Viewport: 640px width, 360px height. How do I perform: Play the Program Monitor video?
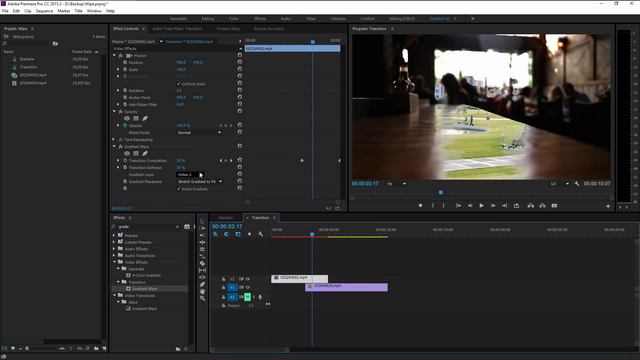[x=481, y=206]
